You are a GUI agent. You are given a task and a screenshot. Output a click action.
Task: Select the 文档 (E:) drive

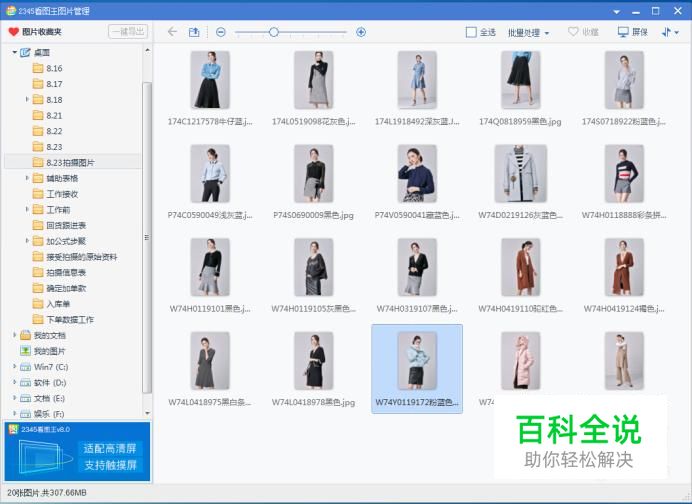[x=42, y=399]
